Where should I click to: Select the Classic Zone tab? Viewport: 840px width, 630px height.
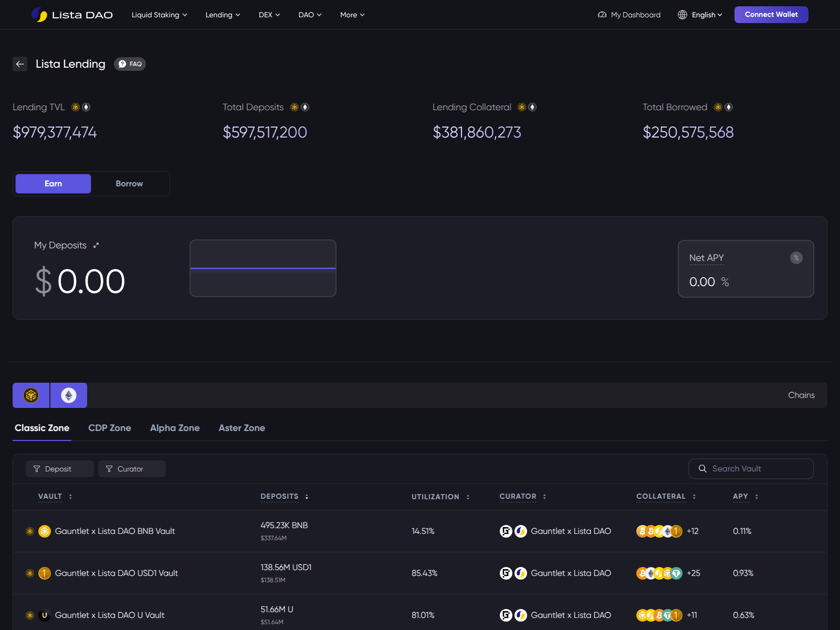42,428
